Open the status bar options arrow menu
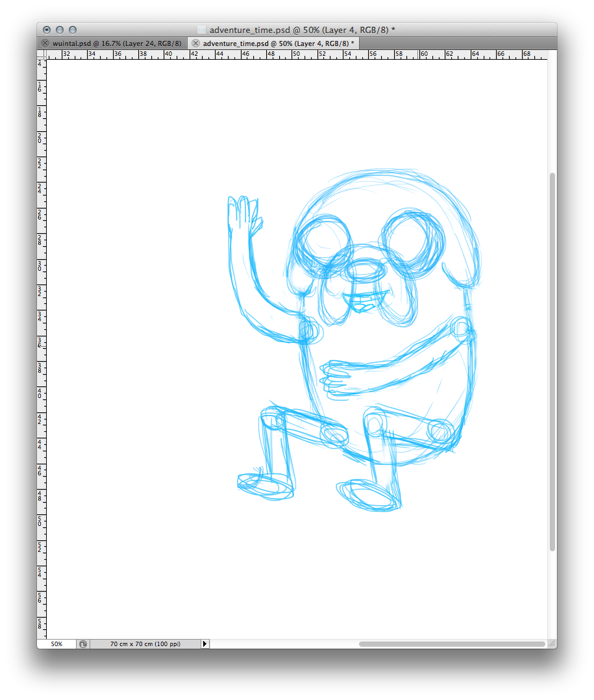Viewport: 594px width, 700px height. point(205,644)
